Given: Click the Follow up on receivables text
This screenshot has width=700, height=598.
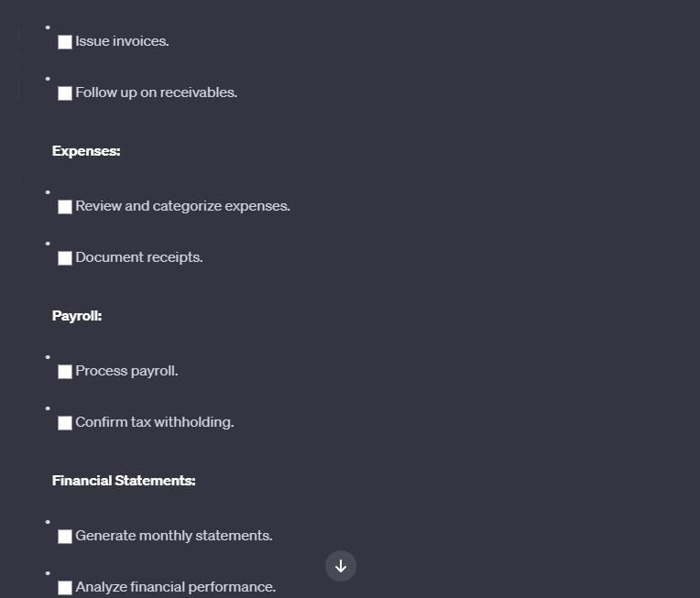Looking at the screenshot, I should [x=157, y=92].
